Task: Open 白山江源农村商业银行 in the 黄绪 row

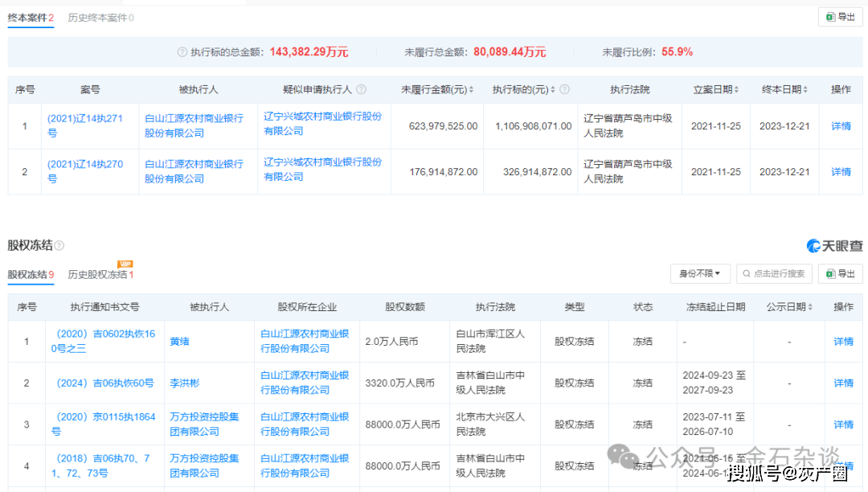Action: 305,342
